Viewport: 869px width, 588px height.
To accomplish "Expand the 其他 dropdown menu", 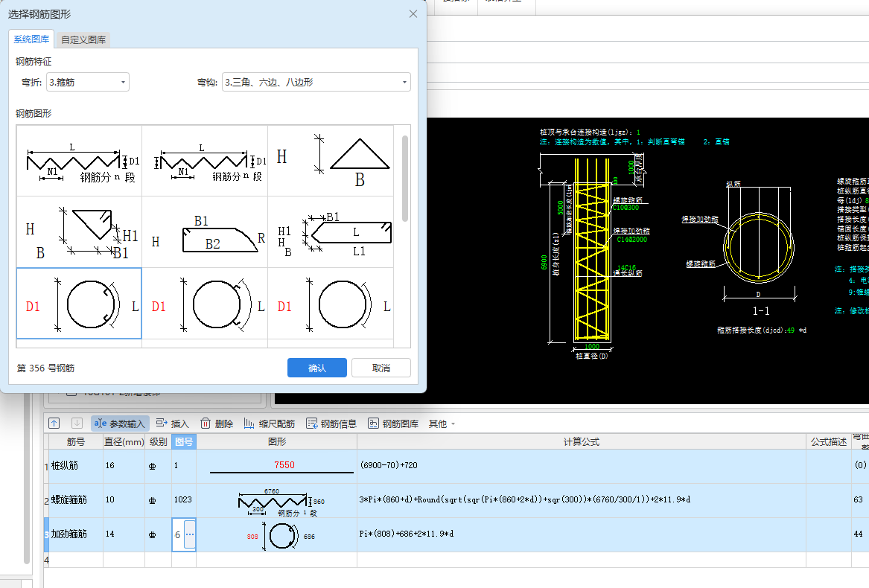I will tap(442, 424).
